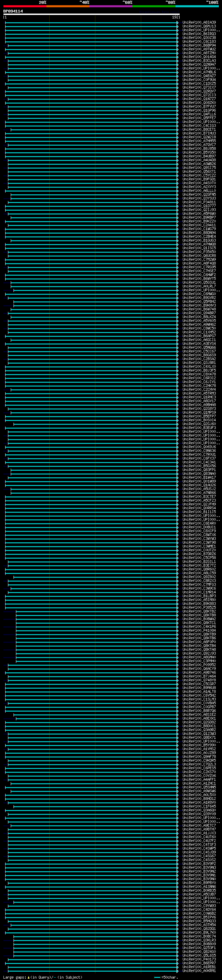This screenshot has height=980, width=222.
Task: Open the UniRef100_C1DXZ5 entry
Action: tap(199, 84)
